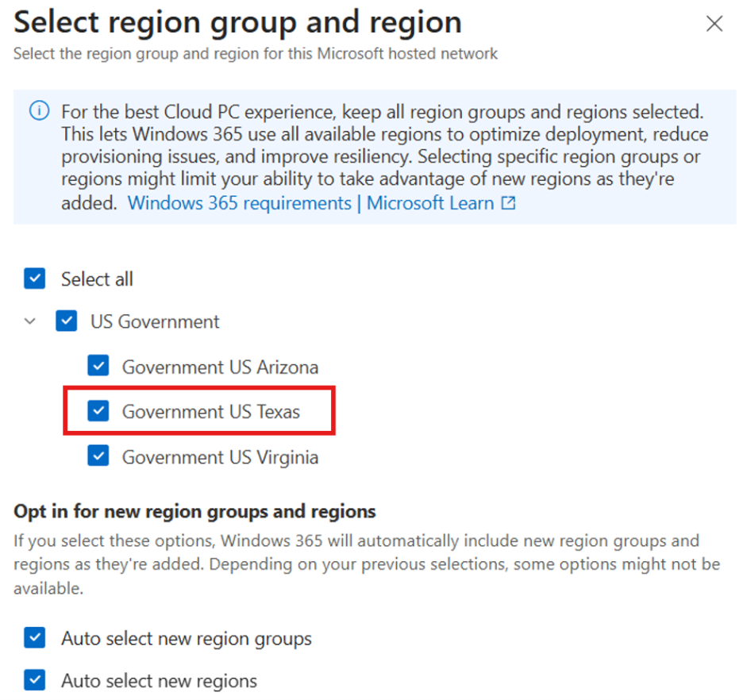The width and height of the screenshot is (743, 700).
Task: Click "Auto select new region groups" label text
Action: point(186,638)
